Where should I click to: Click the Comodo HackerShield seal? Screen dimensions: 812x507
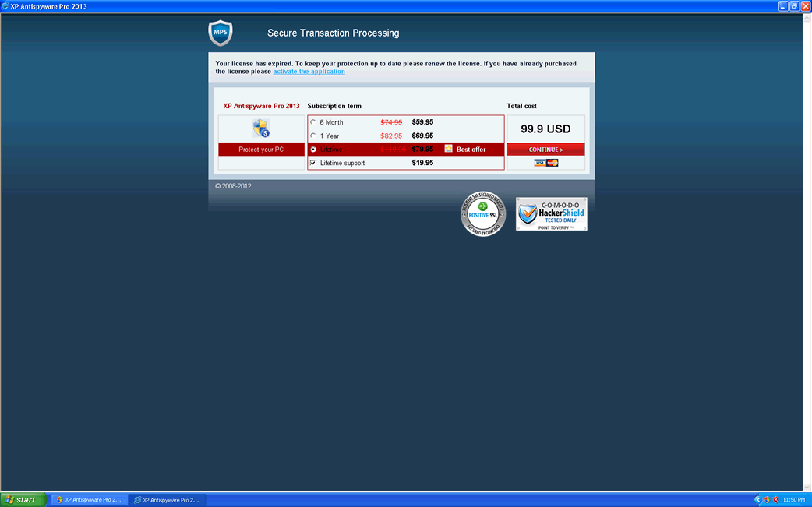(551, 213)
